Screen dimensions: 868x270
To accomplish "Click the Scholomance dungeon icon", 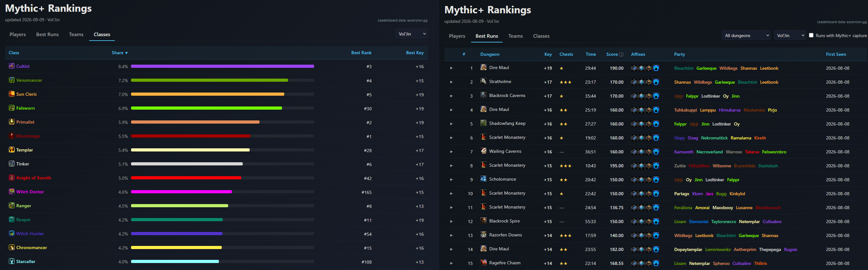I will (x=483, y=179).
